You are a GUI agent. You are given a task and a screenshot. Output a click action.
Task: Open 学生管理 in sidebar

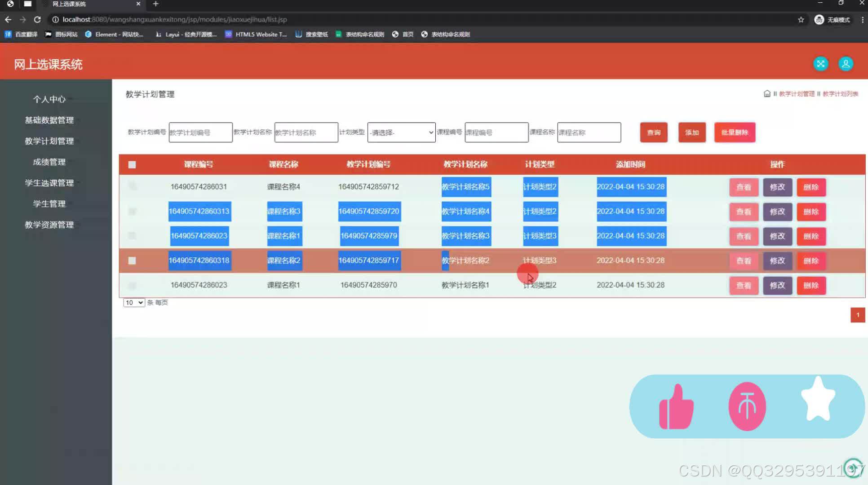49,203
